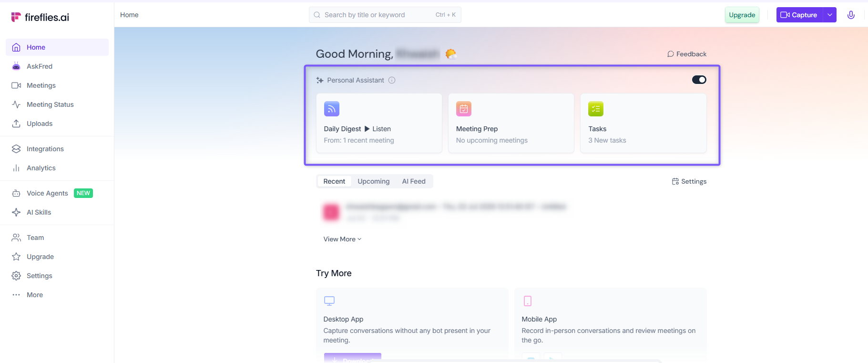
Task: Open the Integrations page
Action: (57, 149)
